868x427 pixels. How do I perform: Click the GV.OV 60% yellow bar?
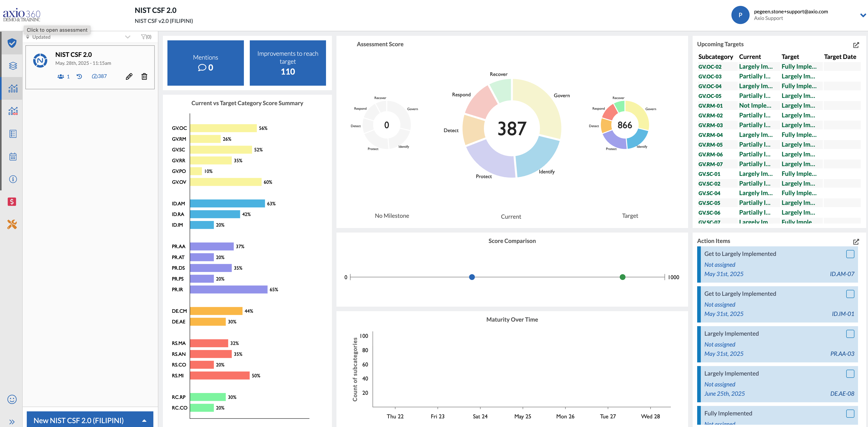pos(226,182)
